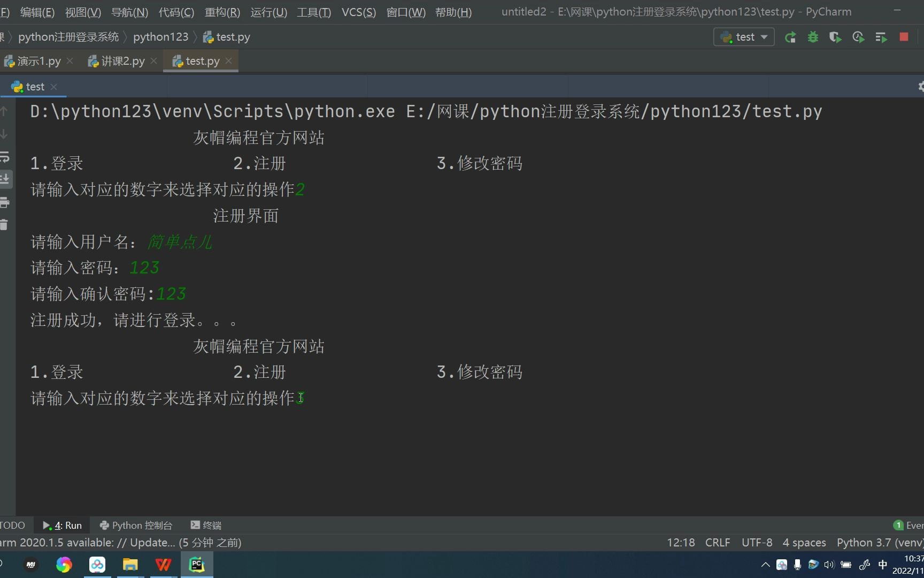Click the up arrow in Run gutter
The width and height of the screenshot is (924, 578).
pos(4,111)
